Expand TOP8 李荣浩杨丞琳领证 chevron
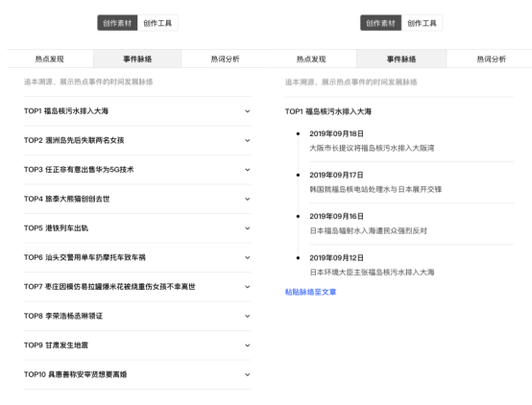The image size is (532, 405). pos(248,316)
